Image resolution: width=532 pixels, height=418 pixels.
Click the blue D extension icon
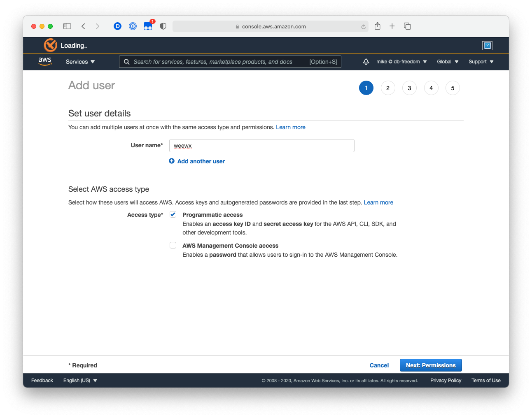117,26
